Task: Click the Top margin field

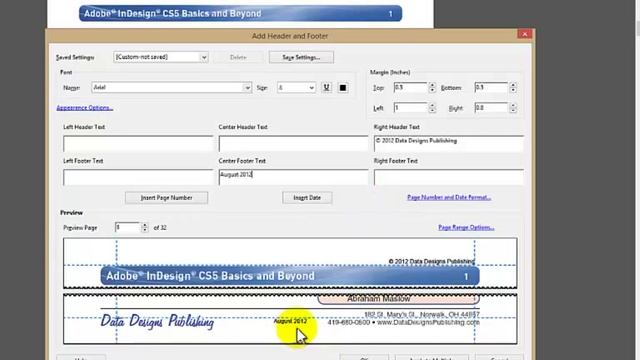Action: coord(410,87)
